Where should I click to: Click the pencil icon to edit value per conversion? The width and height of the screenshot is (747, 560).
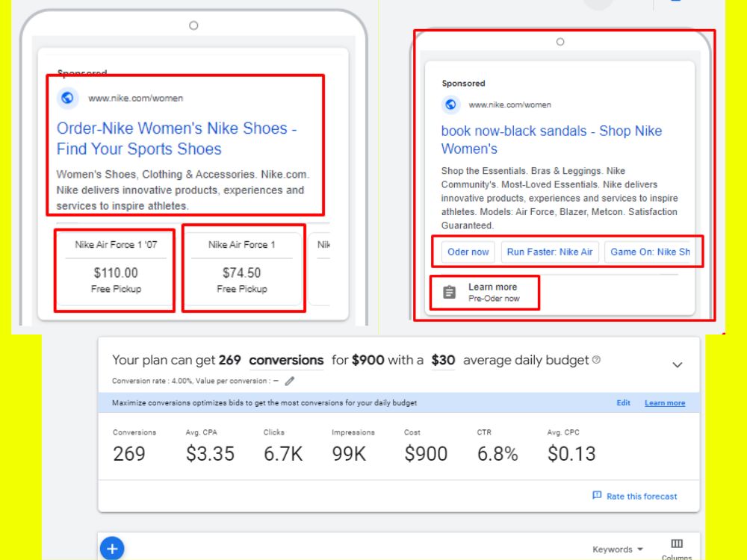(291, 381)
